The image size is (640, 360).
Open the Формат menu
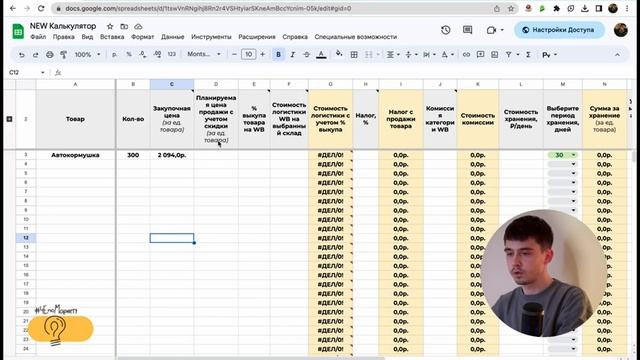[x=142, y=37]
